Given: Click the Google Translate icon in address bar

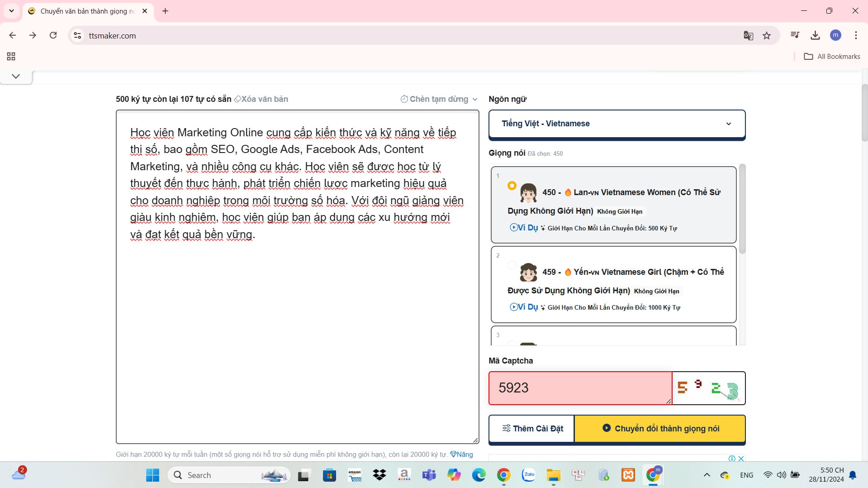Looking at the screenshot, I should (748, 35).
